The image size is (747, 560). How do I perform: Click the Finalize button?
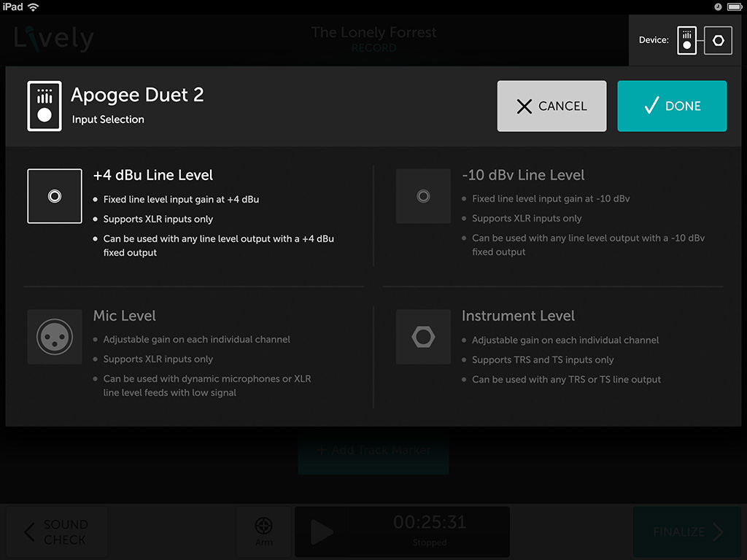point(686,532)
